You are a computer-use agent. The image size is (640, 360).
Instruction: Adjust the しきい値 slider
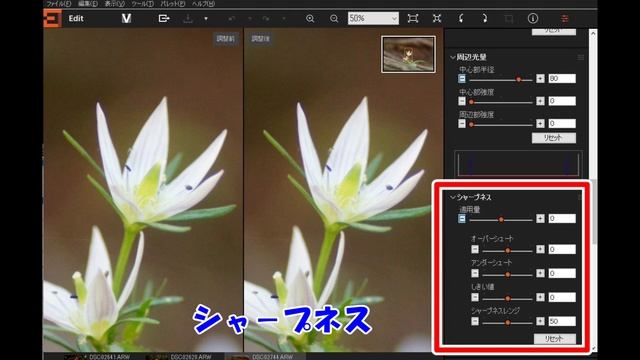(507, 298)
